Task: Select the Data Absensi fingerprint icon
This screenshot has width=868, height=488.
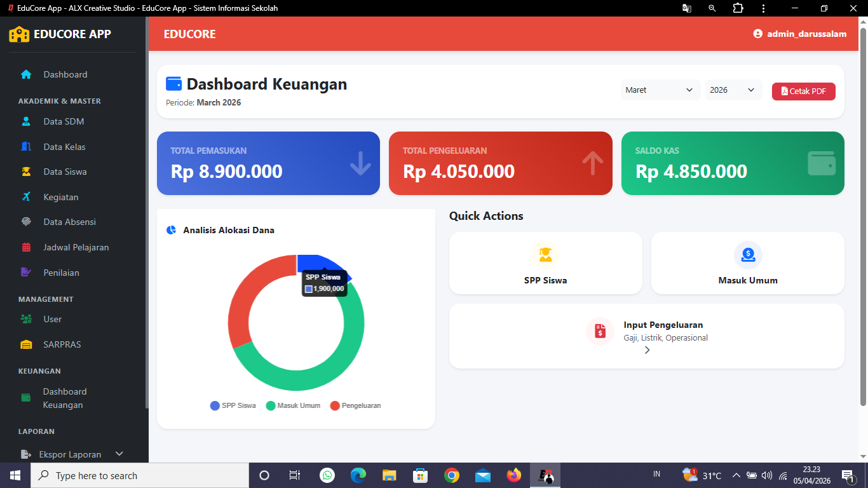Action: tap(25, 222)
